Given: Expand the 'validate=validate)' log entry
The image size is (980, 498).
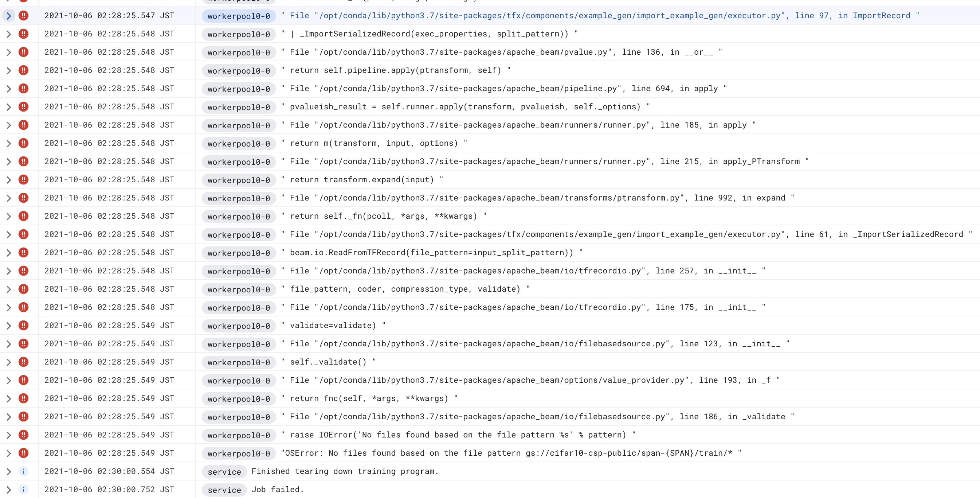Looking at the screenshot, I should point(9,326).
